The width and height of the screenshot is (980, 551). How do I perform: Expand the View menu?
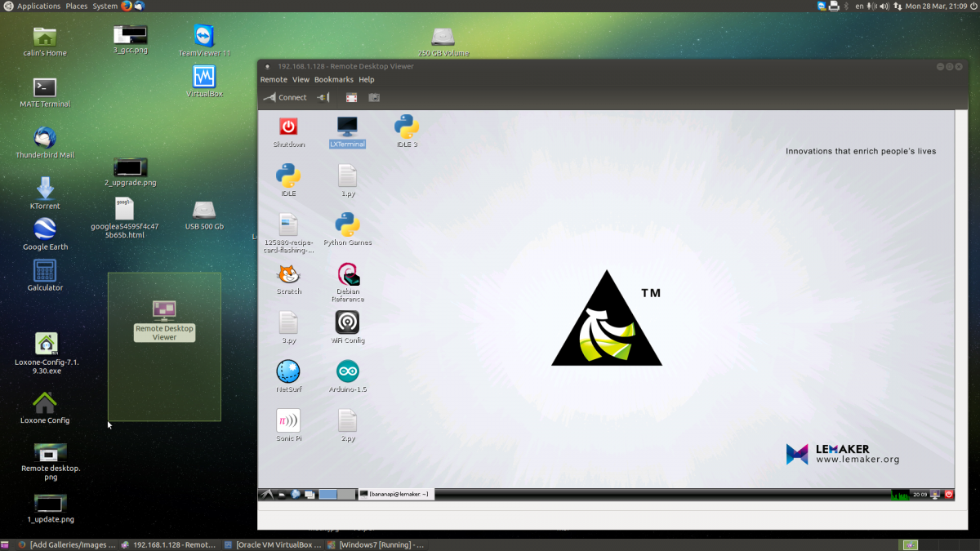[x=301, y=80]
